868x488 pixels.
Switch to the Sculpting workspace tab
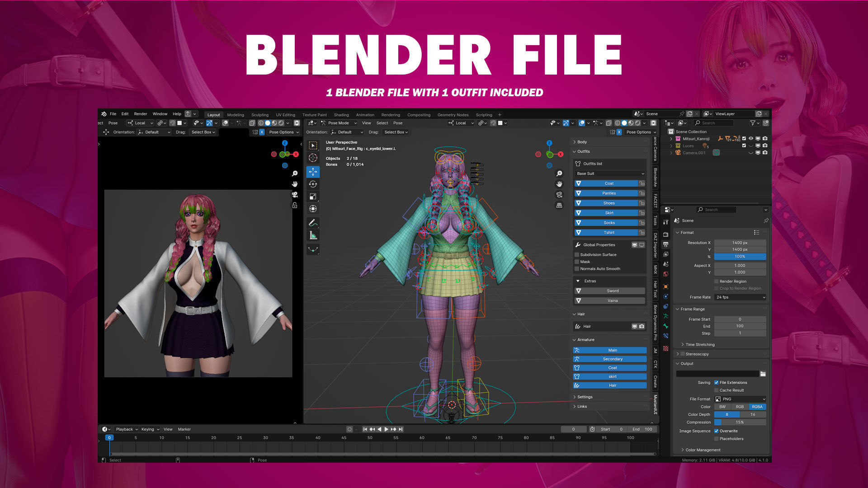point(260,115)
